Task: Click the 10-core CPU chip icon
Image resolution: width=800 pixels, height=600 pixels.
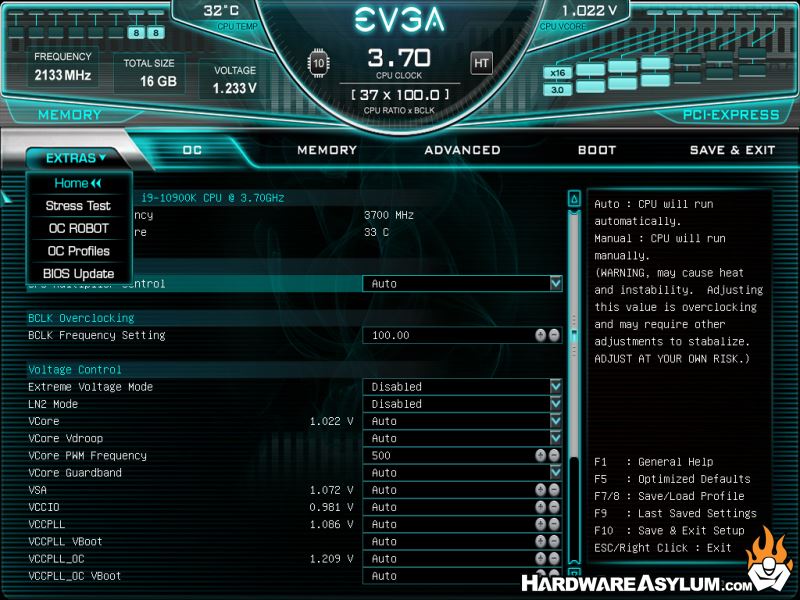Action: (x=318, y=63)
